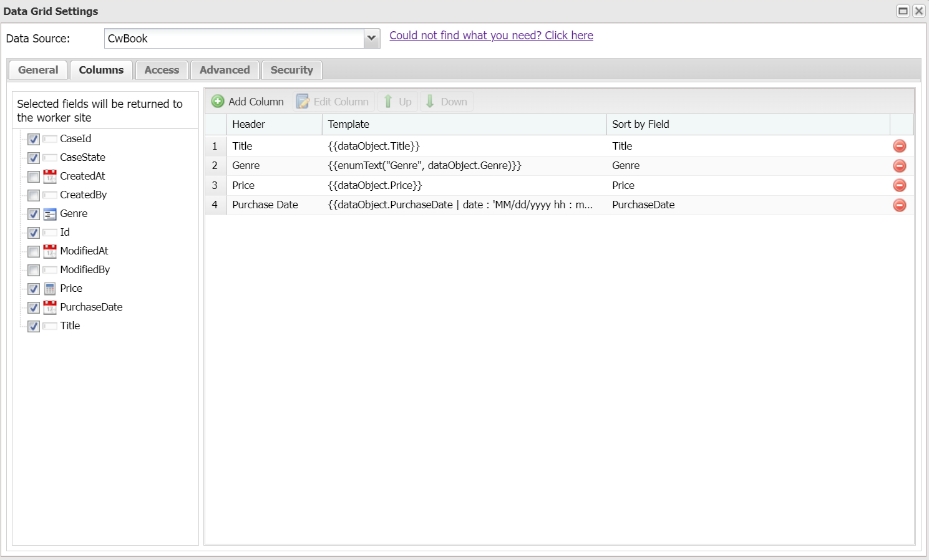Click the Down arrow icon to reorder
This screenshot has width=929, height=560.
pyautogui.click(x=430, y=101)
